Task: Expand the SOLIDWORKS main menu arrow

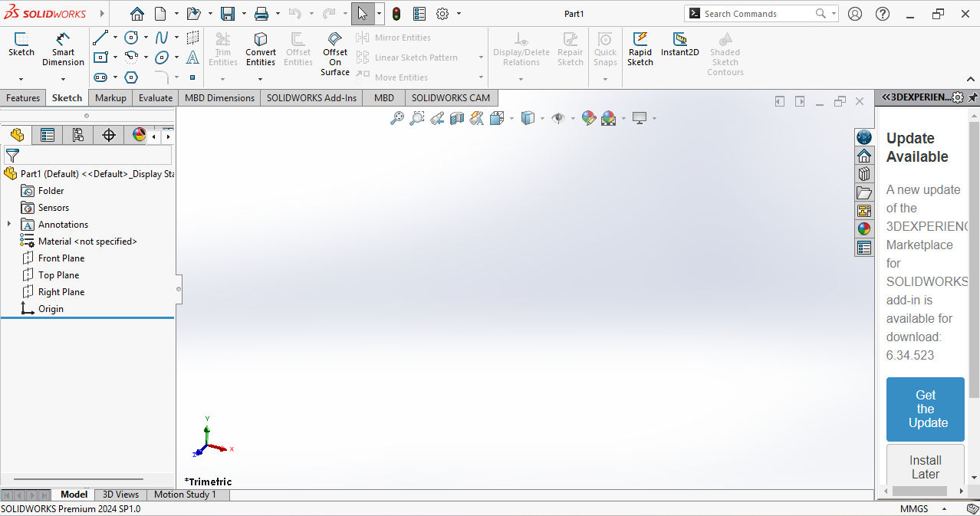Action: point(102,14)
